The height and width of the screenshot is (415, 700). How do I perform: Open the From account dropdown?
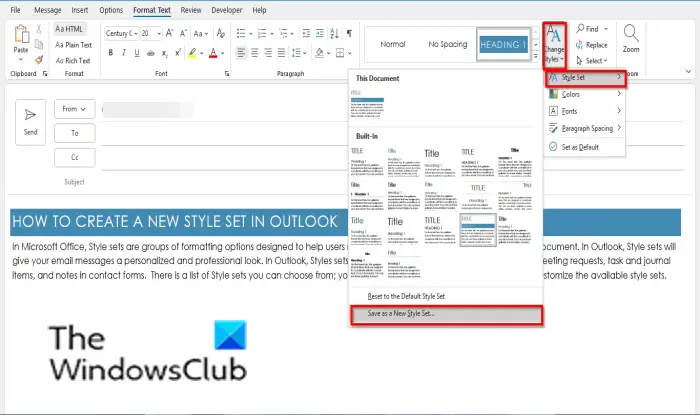(x=75, y=109)
